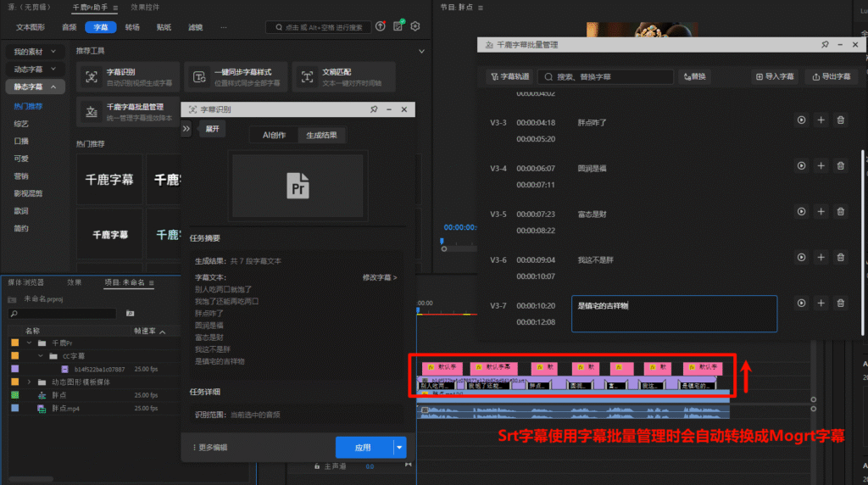Click the double-arrow expand icon in 字幕识别
The height and width of the screenshot is (485, 868).
pos(186,128)
